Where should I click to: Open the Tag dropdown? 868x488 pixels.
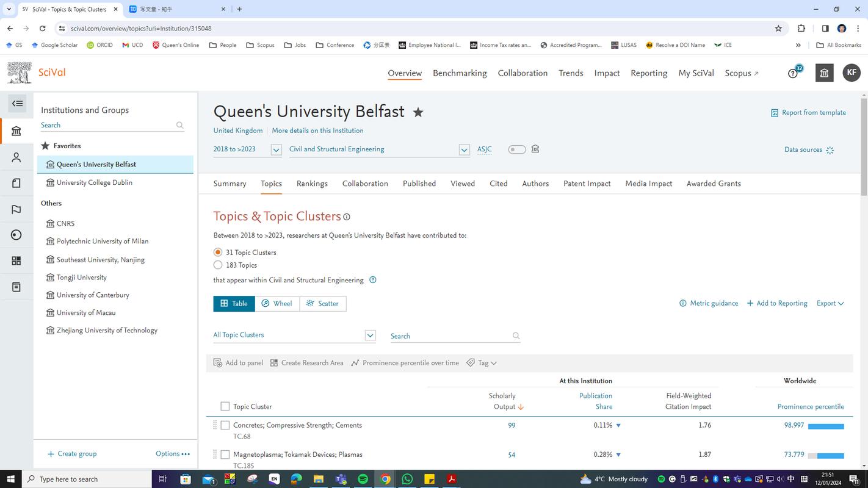482,363
